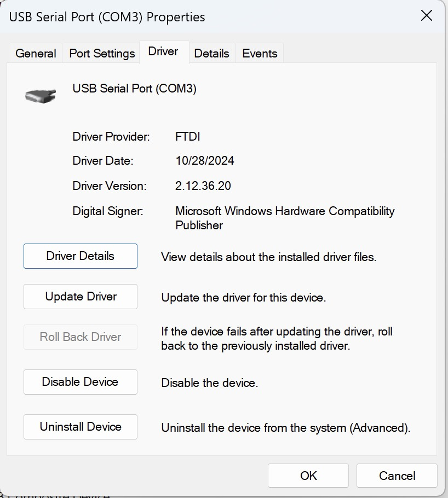Click the USB serial port device icon
The width and height of the screenshot is (448, 498).
tap(41, 95)
